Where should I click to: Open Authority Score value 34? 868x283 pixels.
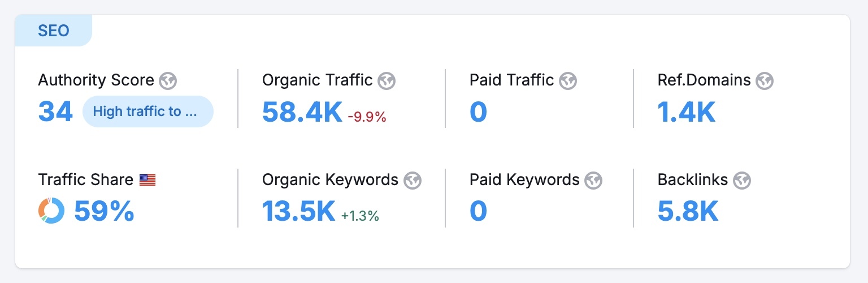[55, 112]
